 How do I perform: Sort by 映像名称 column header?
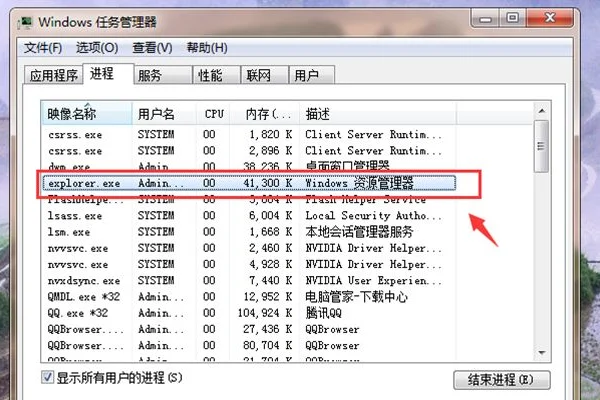coord(86,114)
